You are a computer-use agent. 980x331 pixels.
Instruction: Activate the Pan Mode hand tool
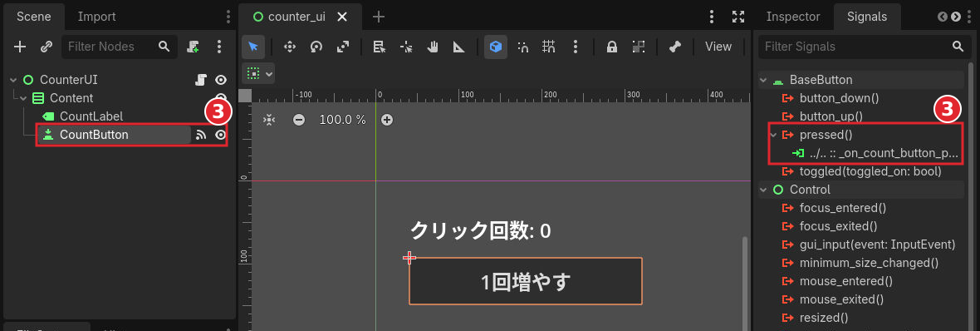click(x=433, y=47)
